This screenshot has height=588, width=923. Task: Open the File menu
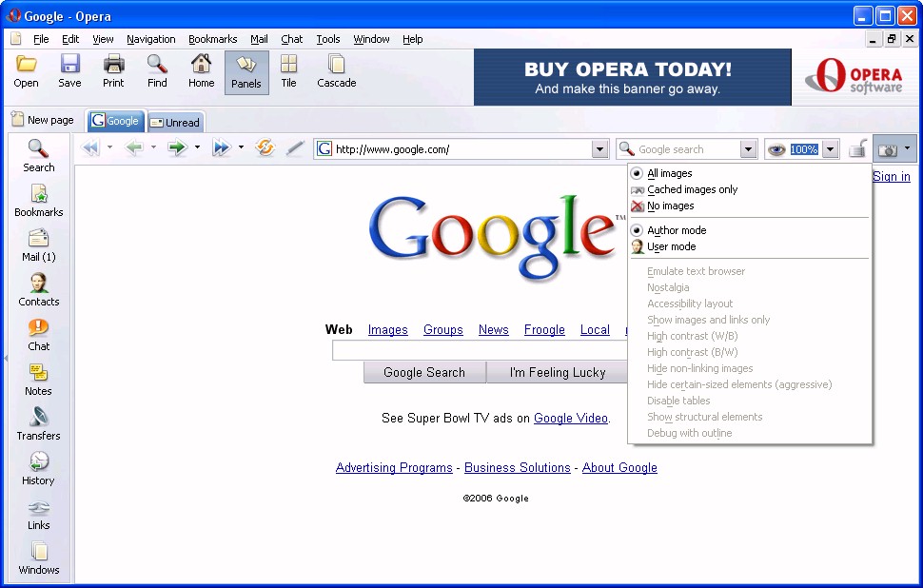(41, 39)
